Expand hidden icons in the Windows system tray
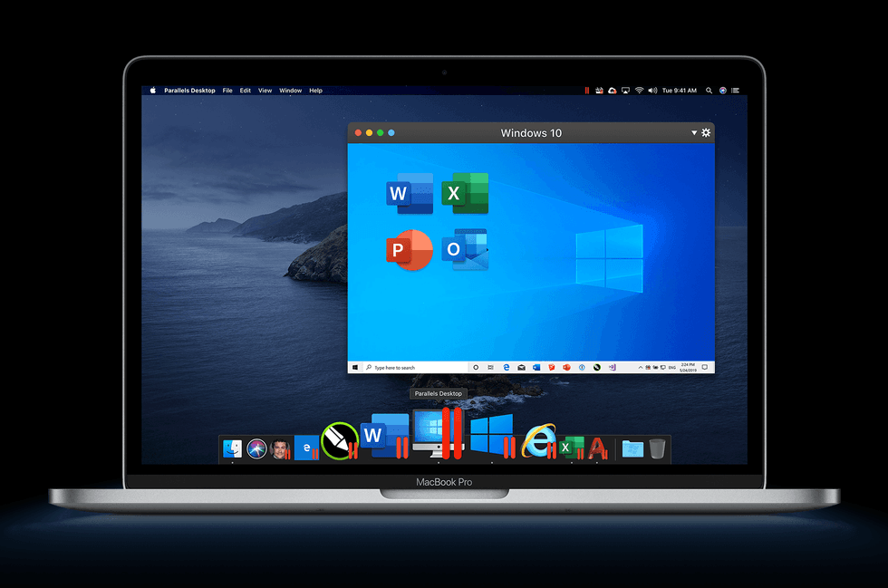This screenshot has height=588, width=888. point(640,367)
